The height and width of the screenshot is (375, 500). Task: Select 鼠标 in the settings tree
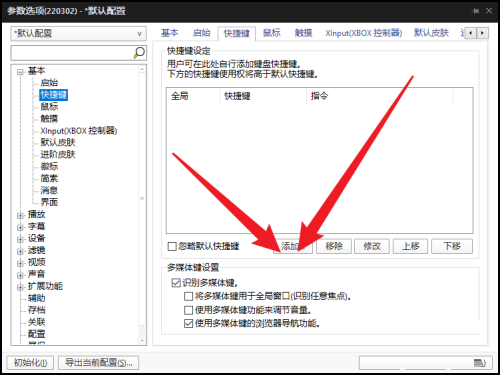point(49,107)
